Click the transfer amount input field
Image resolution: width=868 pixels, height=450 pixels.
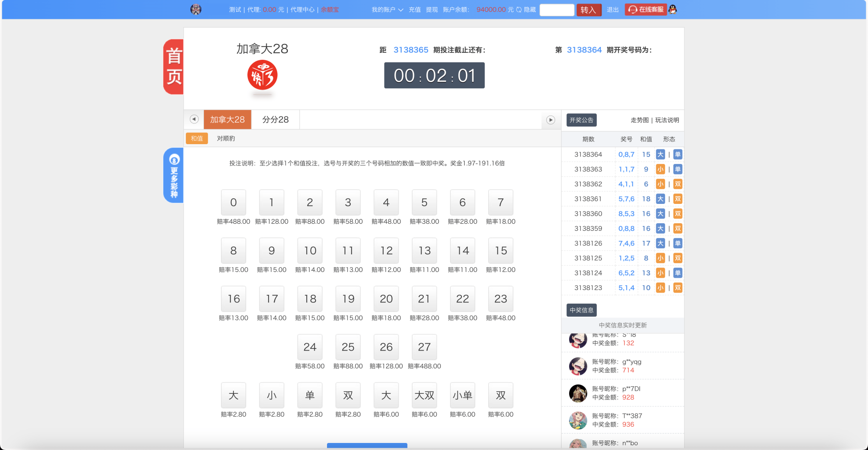click(556, 10)
